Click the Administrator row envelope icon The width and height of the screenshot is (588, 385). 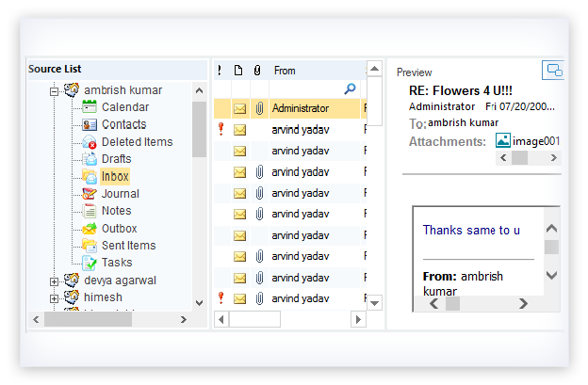tap(240, 109)
